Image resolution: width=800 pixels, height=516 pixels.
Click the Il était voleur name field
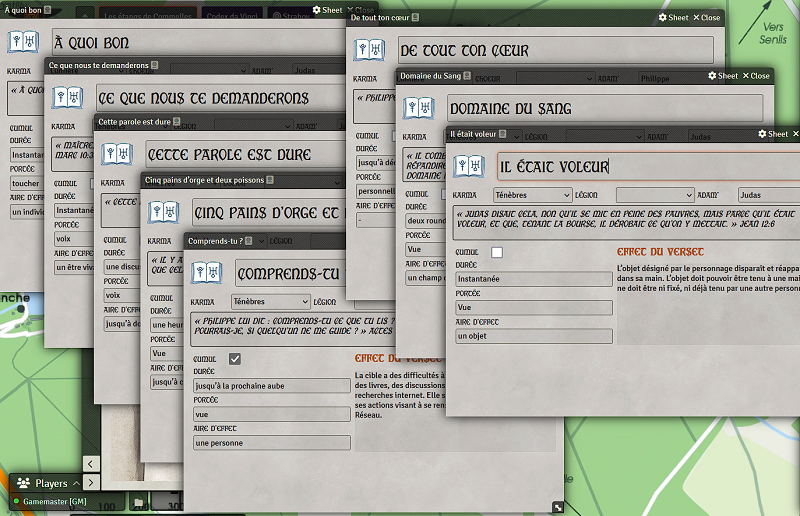coord(640,166)
